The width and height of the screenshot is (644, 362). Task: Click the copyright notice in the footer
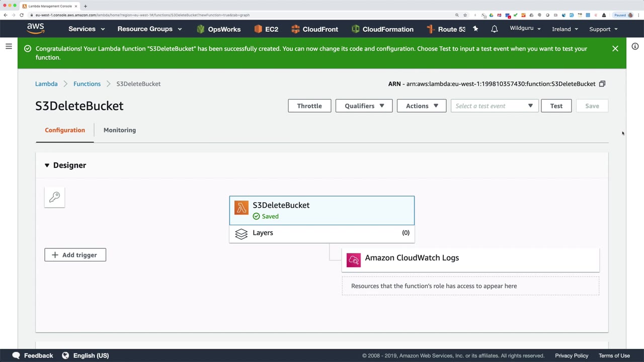[453, 355]
